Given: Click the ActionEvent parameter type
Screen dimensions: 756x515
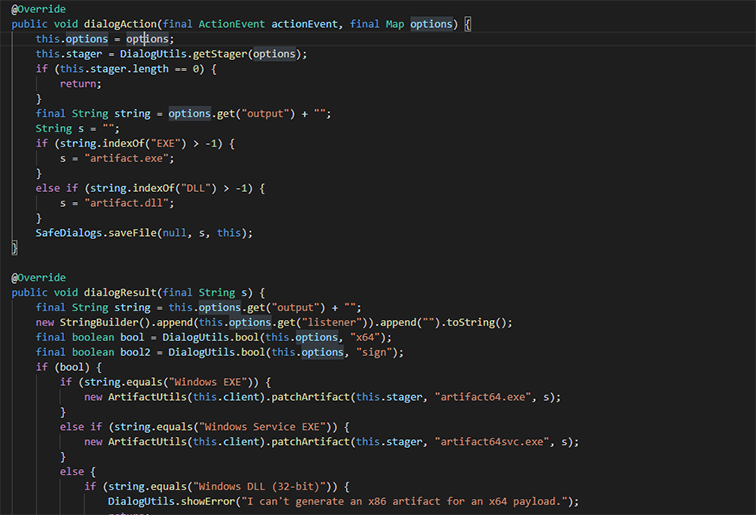Looking at the screenshot, I should click(x=231, y=24).
